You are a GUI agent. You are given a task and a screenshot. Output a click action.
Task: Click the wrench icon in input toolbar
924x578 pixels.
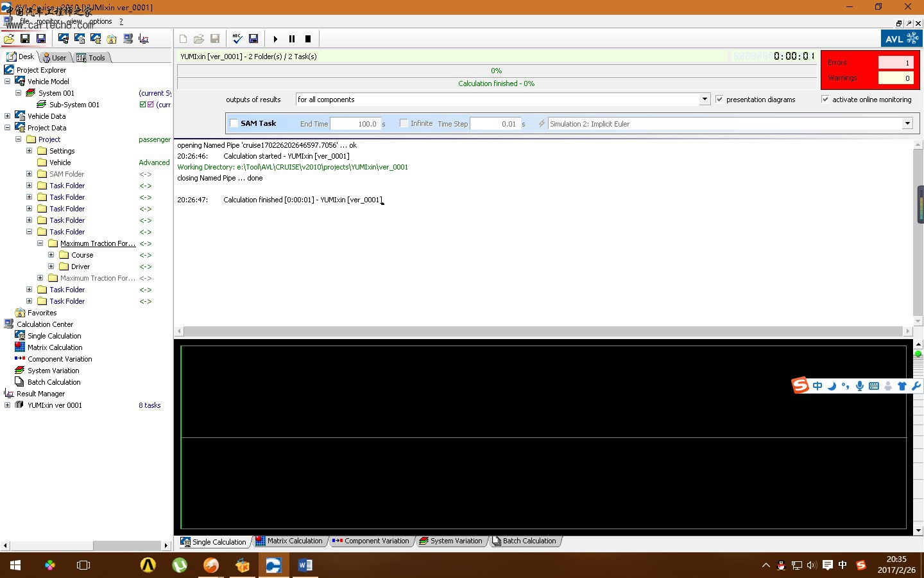coord(916,386)
